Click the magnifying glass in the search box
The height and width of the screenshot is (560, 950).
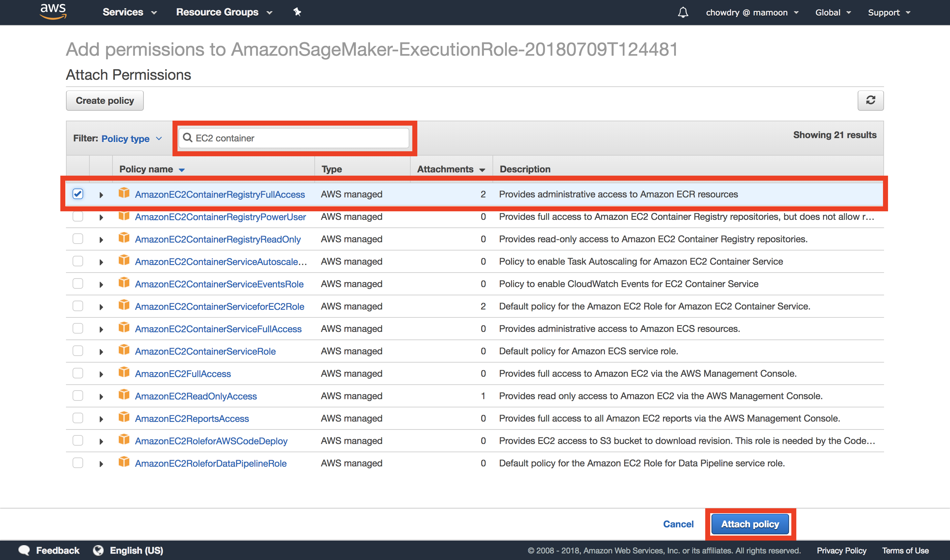coord(188,138)
